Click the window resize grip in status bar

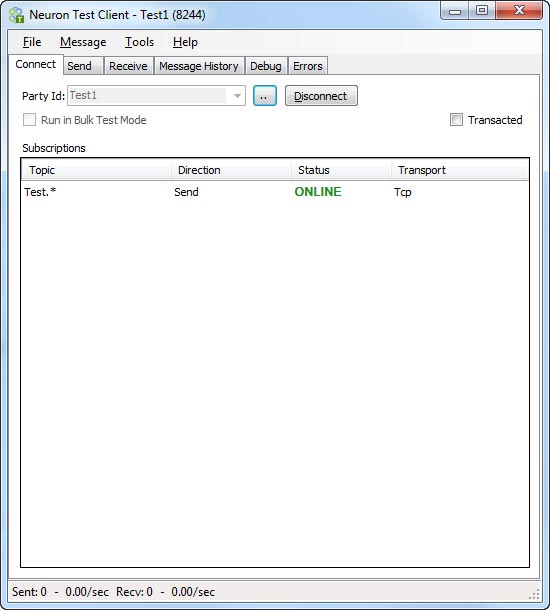coord(535,594)
